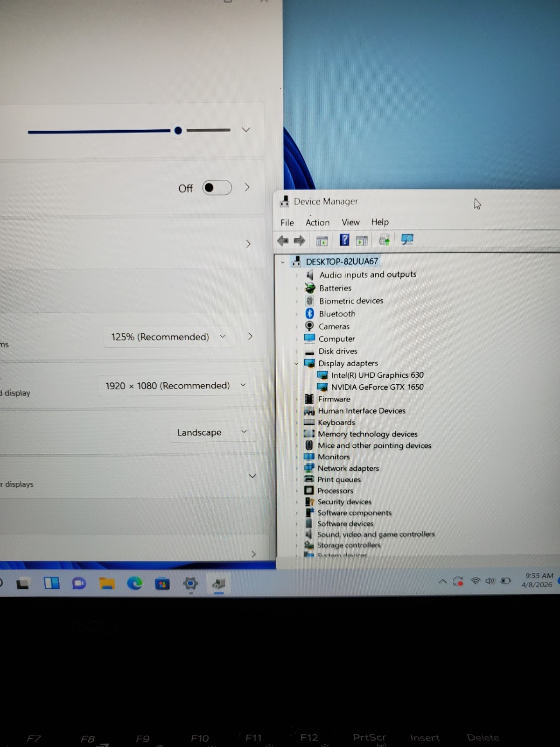560x747 pixels.
Task: Select NVIDIA GeForce GTX 1650 device
Action: [377, 387]
